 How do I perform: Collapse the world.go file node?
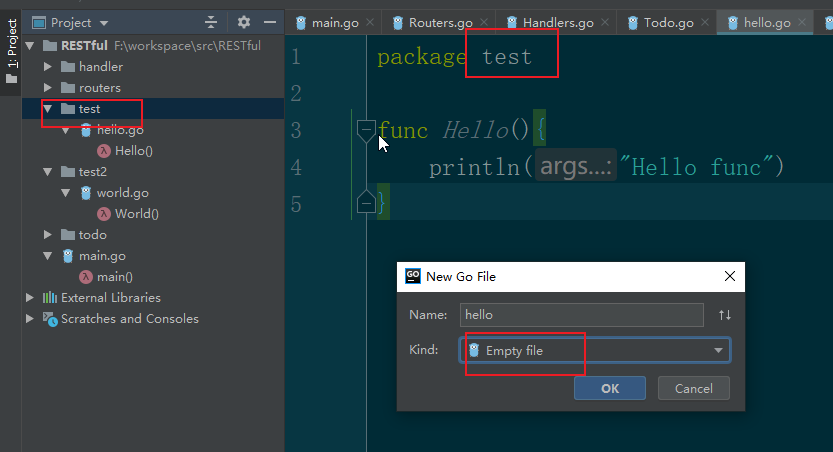(66, 193)
